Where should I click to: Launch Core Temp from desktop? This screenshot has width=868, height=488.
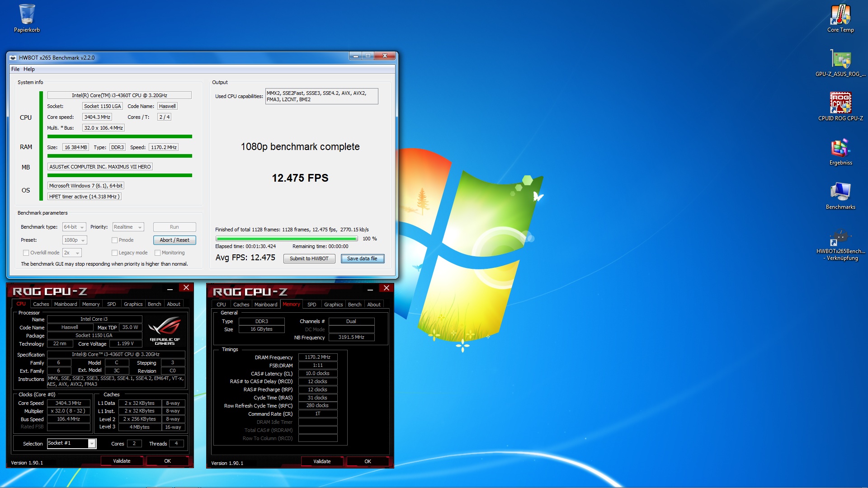[x=840, y=19]
